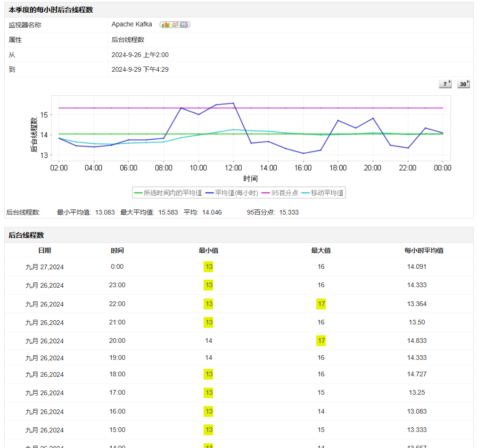Select the 最大值 column header
Viewport: 477px width, 448px height.
pos(321,250)
